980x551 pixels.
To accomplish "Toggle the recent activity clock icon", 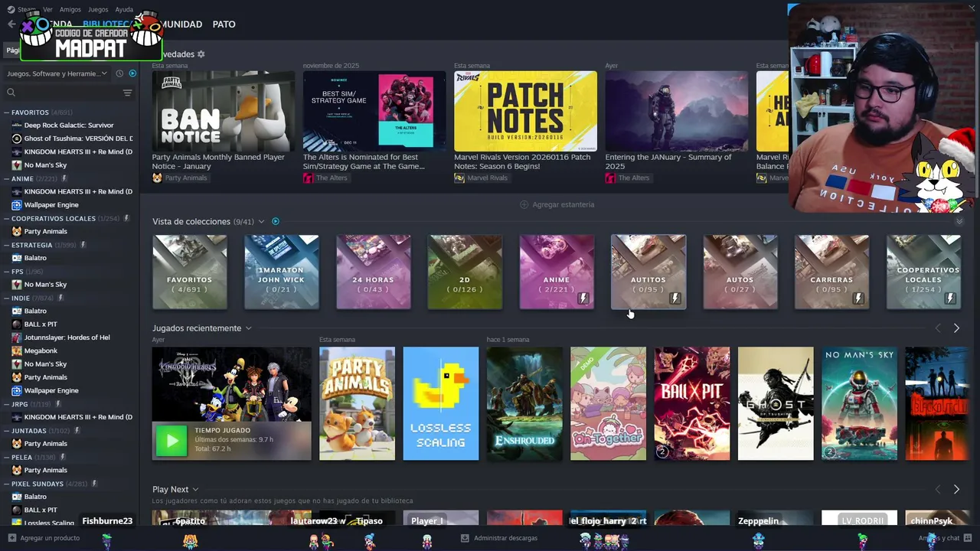I will click(119, 73).
